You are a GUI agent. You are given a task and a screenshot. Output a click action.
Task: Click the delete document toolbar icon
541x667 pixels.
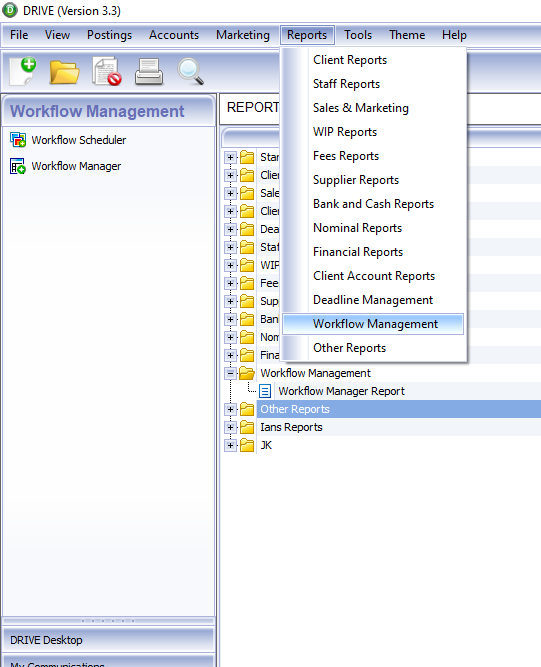107,71
